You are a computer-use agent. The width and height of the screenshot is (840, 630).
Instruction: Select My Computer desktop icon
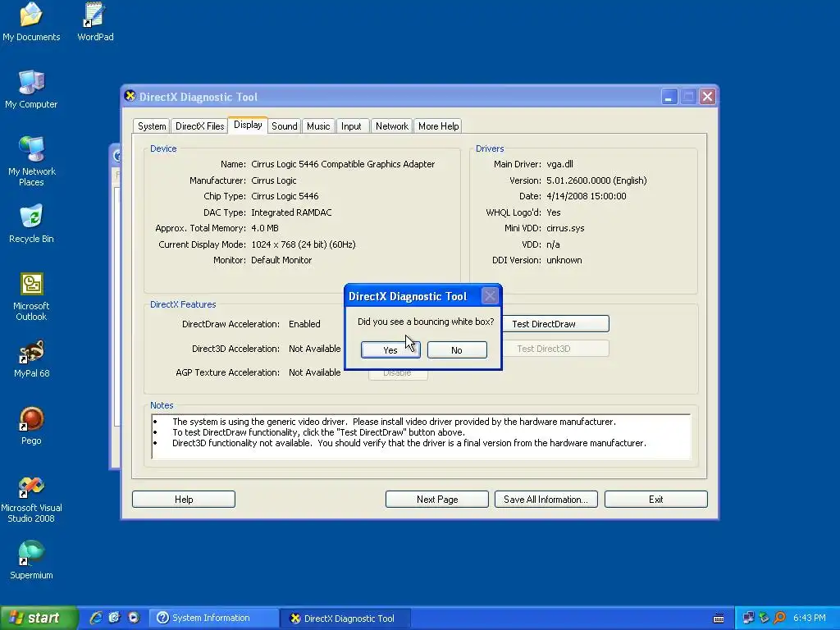coord(31,89)
